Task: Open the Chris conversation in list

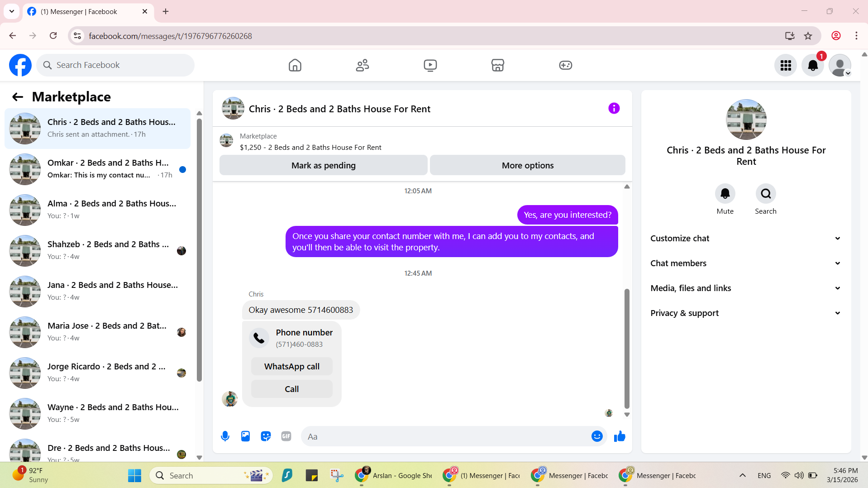Action: pyautogui.click(x=97, y=129)
